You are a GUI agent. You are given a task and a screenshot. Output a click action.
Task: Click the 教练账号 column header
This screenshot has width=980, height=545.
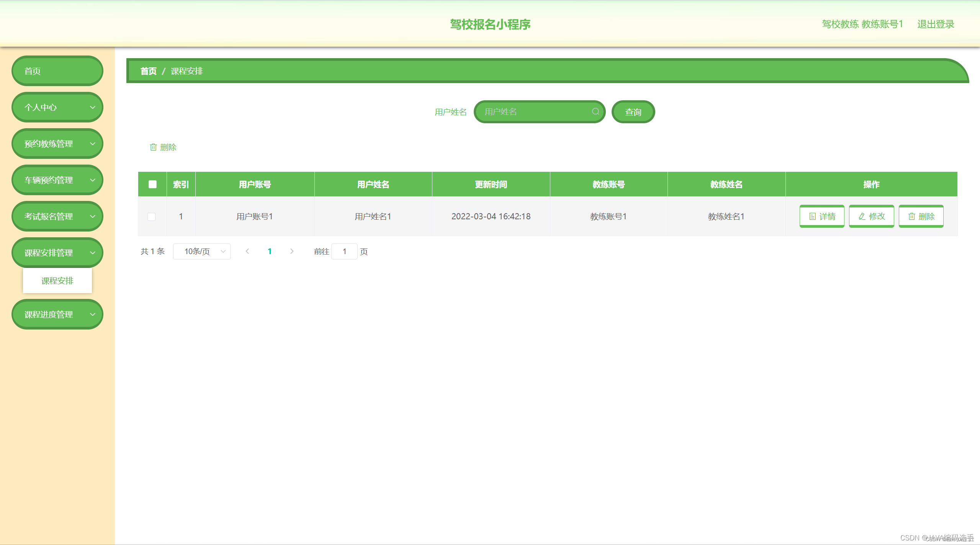coord(609,184)
